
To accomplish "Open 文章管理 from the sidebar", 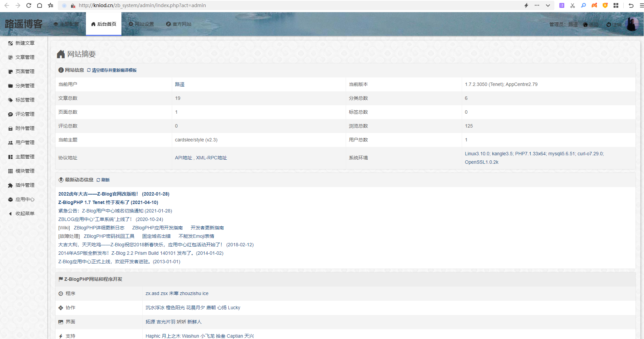I will click(24, 58).
